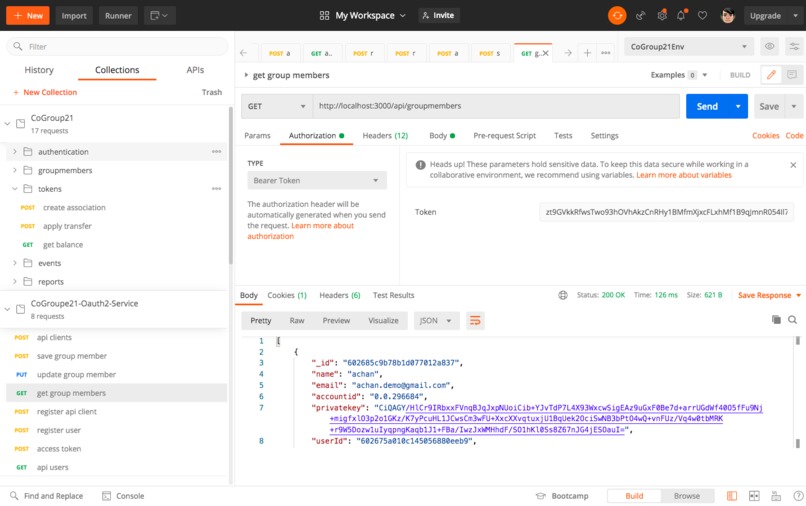Collapse the CoGroup21 collection
Screen dimensions: 806x506
[7, 123]
